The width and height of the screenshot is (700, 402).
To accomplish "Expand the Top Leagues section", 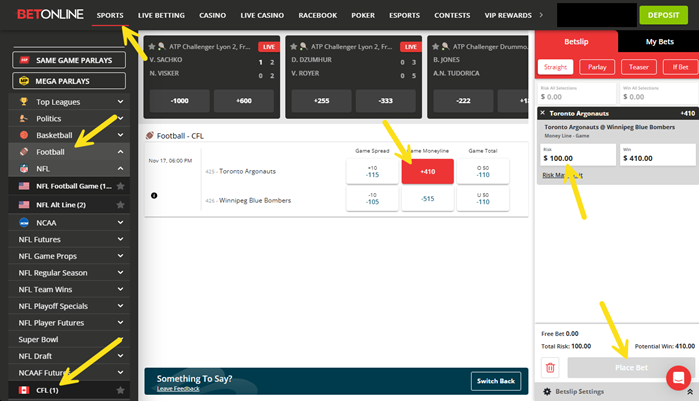I will 120,101.
